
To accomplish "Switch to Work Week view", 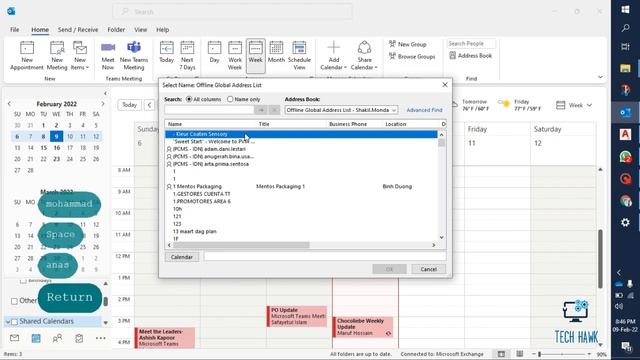I will 235,56.
